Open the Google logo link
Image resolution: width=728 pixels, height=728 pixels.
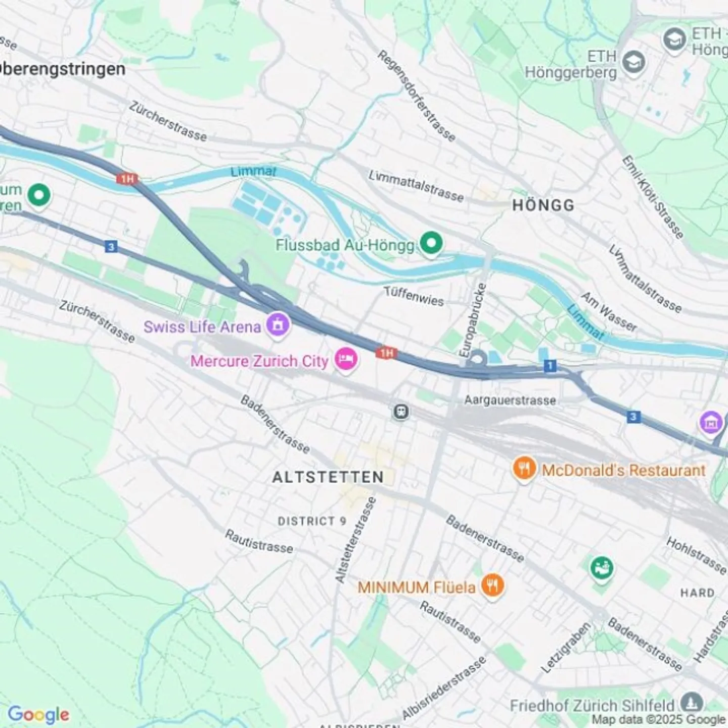click(38, 714)
